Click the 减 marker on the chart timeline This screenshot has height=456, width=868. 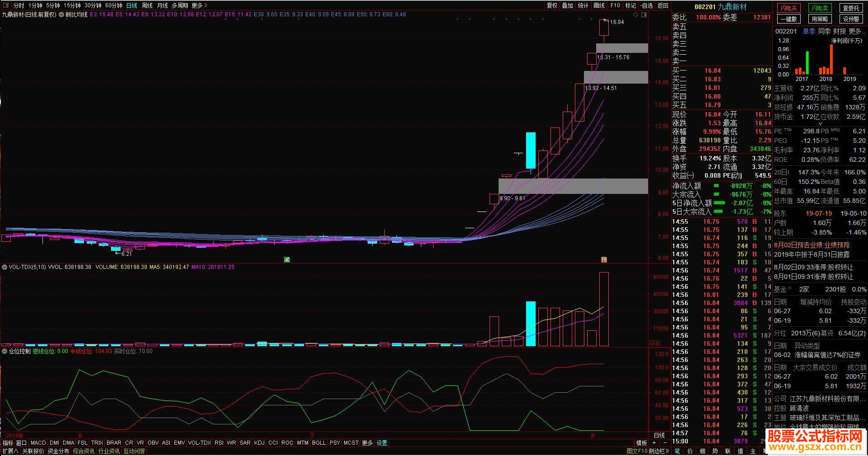click(x=287, y=259)
